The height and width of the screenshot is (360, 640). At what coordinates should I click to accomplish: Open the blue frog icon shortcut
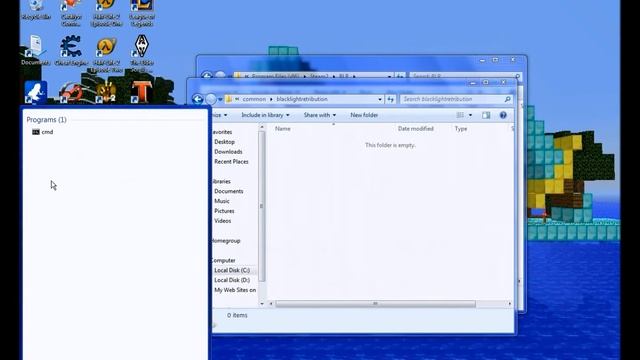click(x=36, y=92)
